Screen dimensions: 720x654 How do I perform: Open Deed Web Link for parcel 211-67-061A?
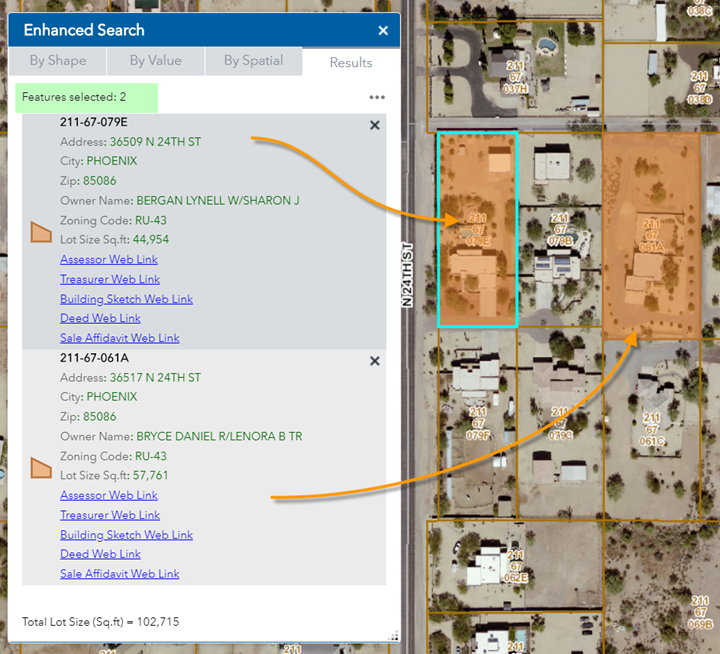[100, 554]
